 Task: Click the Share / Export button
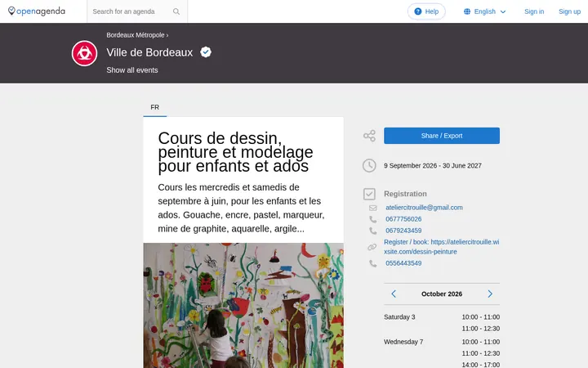pyautogui.click(x=441, y=136)
